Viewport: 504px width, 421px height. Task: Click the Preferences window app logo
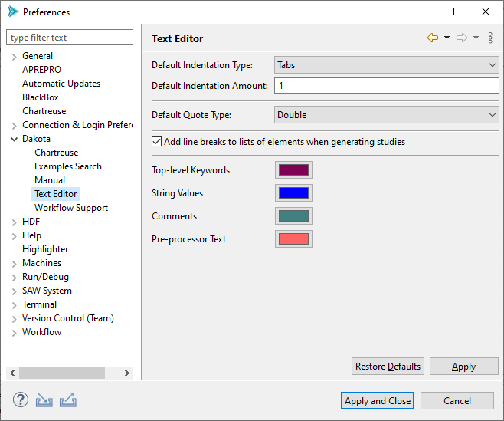(x=13, y=12)
